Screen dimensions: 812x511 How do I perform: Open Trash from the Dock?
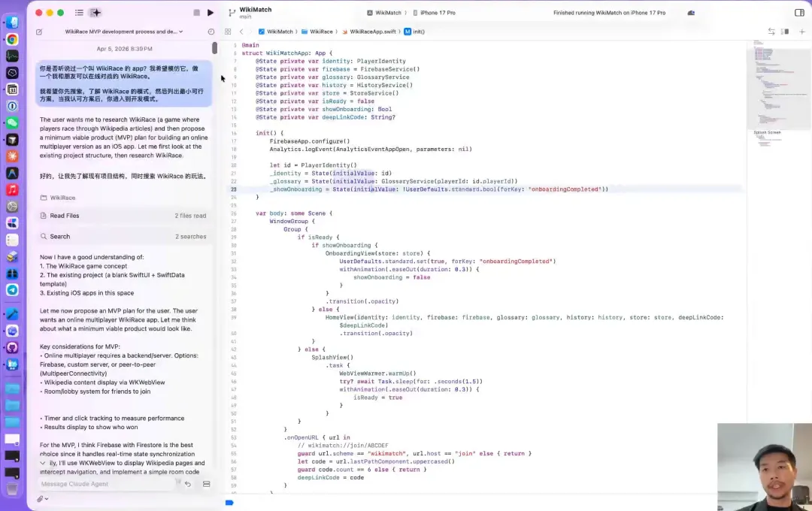click(12, 488)
